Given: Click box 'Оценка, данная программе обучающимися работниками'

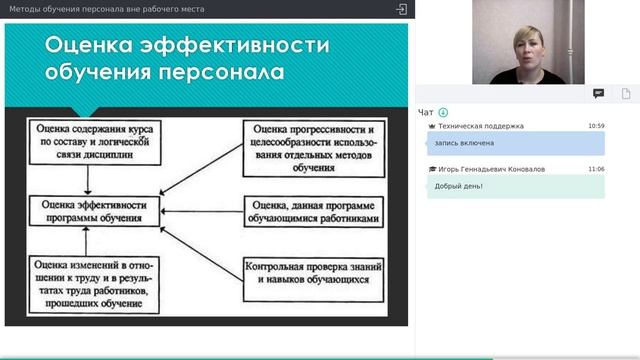Looking at the screenshot, I should tap(313, 211).
